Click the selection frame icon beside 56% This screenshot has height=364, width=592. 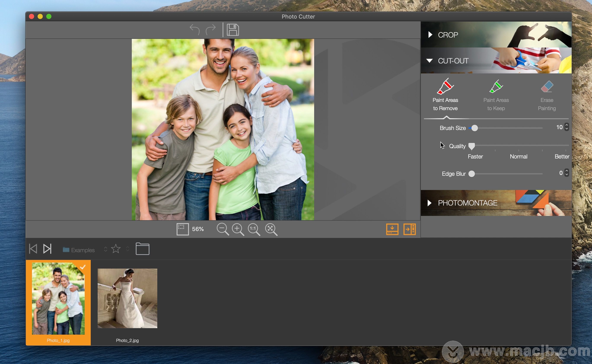pyautogui.click(x=182, y=229)
